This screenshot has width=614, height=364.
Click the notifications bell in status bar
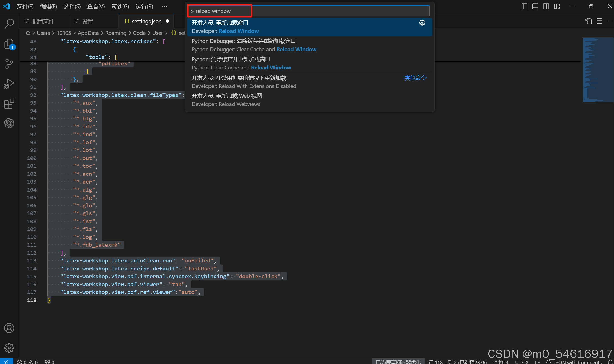pyautogui.click(x=610, y=362)
